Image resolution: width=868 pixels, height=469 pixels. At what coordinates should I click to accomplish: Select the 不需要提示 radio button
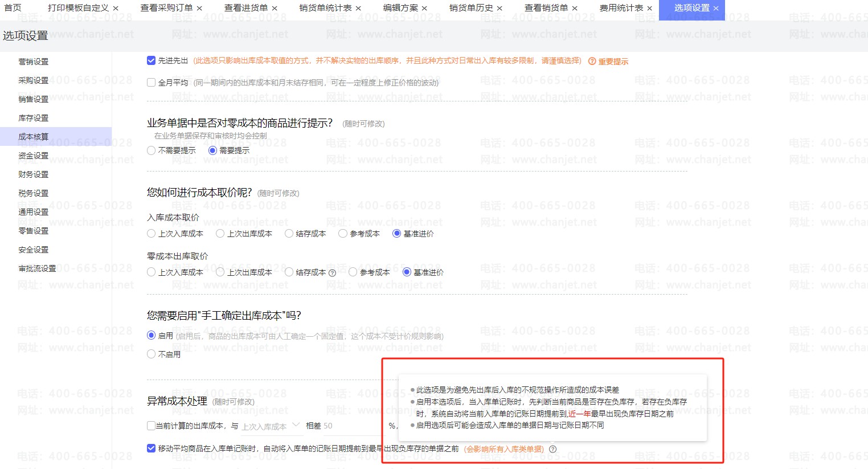[x=151, y=150]
